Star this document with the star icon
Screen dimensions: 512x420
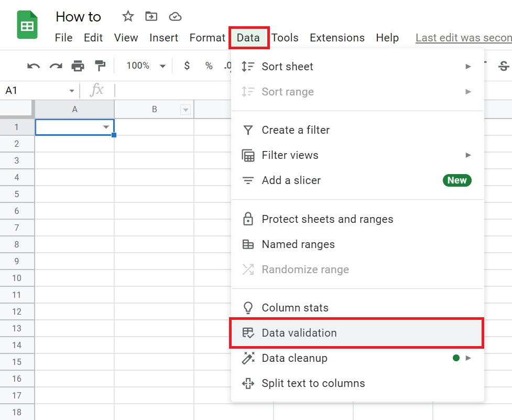(x=128, y=17)
